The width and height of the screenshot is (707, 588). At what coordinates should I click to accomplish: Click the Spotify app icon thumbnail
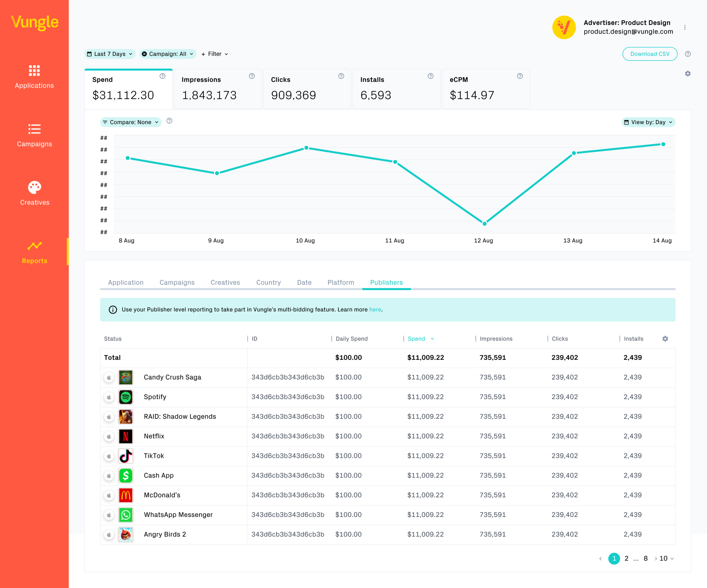click(126, 397)
